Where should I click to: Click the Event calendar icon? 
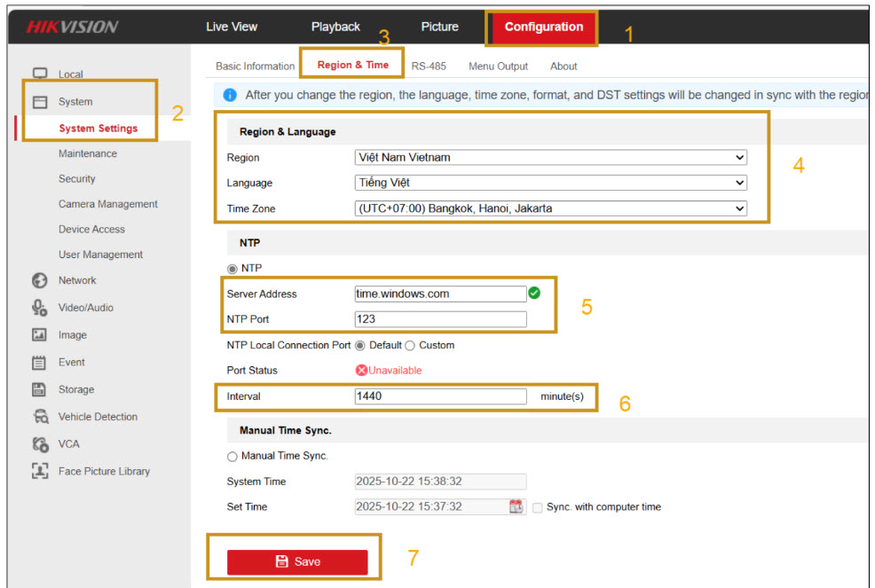(x=39, y=362)
